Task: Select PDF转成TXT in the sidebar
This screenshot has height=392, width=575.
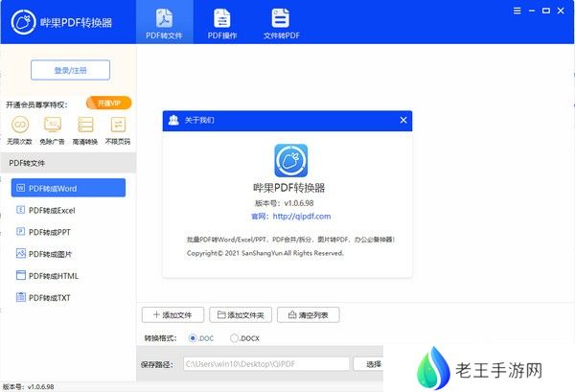Action: click(x=43, y=297)
